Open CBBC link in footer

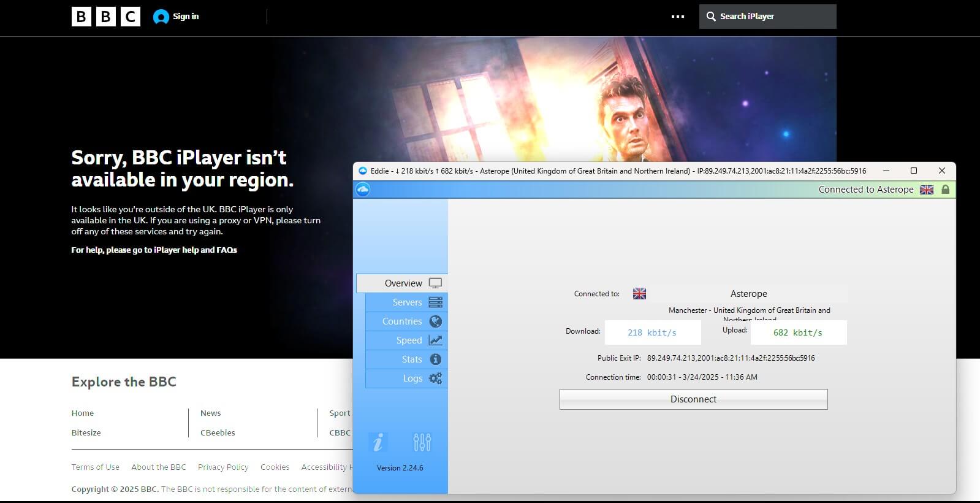coord(340,433)
